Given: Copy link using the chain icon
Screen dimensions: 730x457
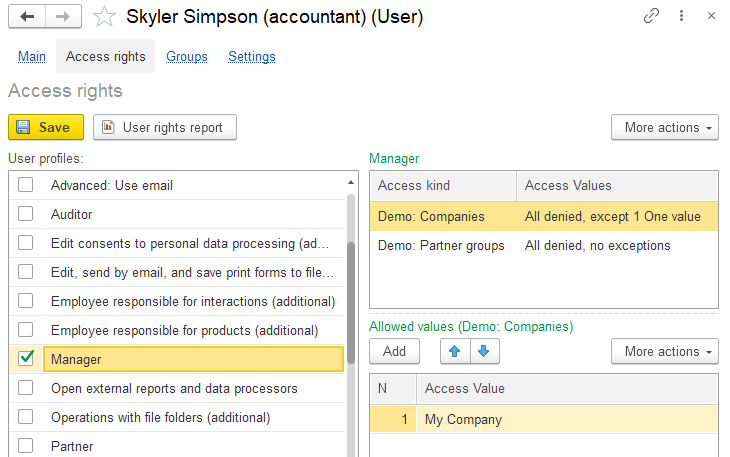Looking at the screenshot, I should (651, 16).
